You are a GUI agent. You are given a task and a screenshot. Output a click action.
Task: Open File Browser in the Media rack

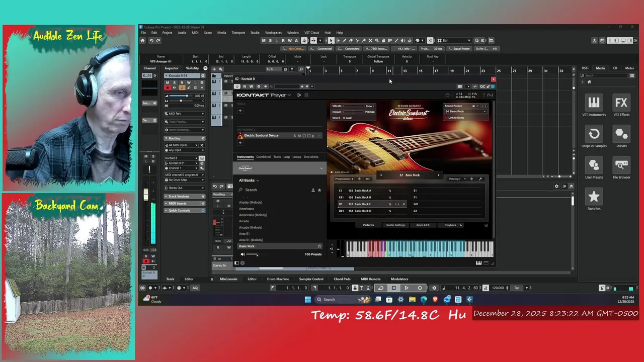pyautogui.click(x=621, y=168)
